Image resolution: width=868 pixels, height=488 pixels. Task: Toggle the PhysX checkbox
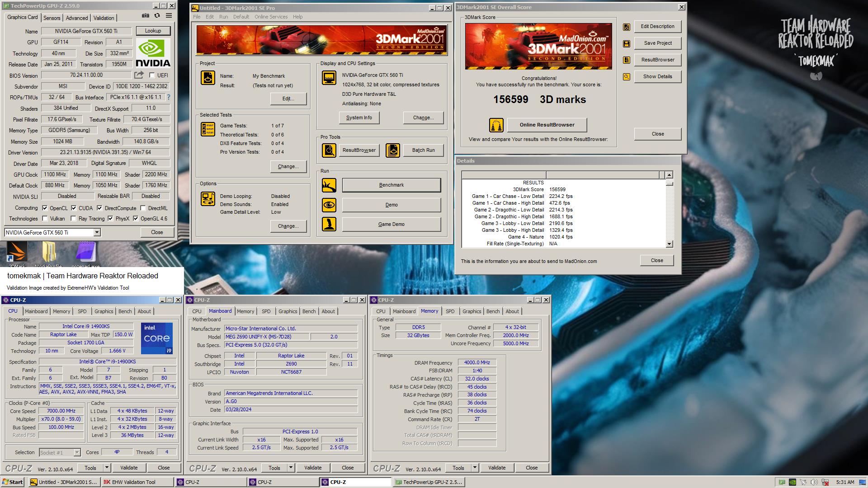(x=110, y=219)
